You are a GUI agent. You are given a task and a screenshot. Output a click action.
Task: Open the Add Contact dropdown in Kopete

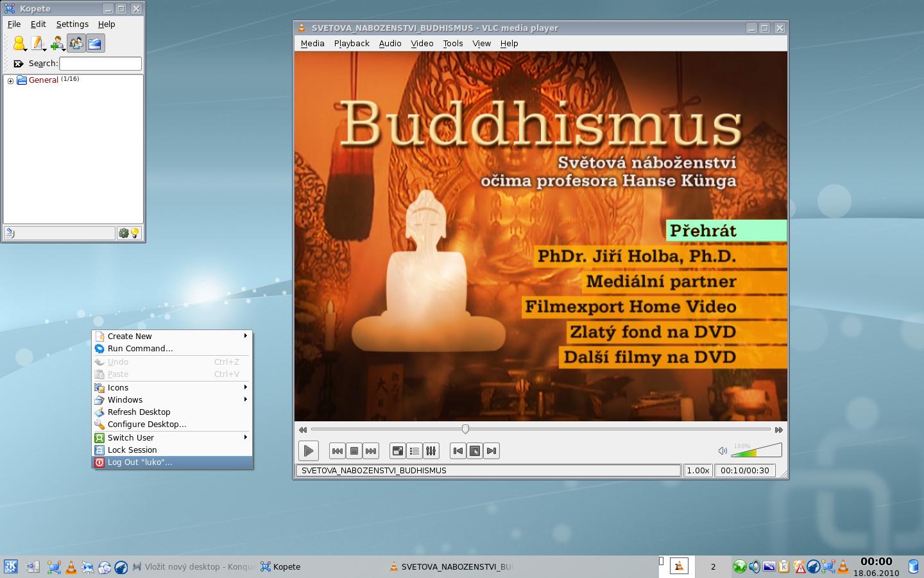[x=58, y=44]
